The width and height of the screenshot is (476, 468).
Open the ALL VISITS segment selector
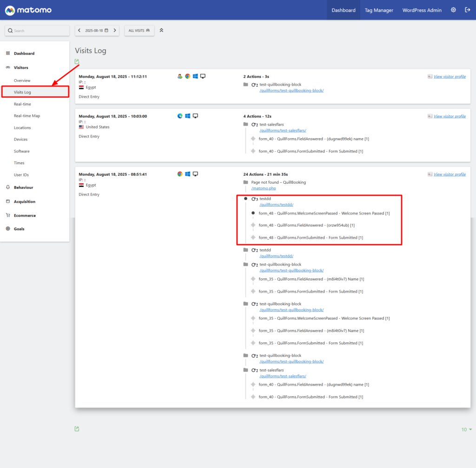(x=139, y=30)
